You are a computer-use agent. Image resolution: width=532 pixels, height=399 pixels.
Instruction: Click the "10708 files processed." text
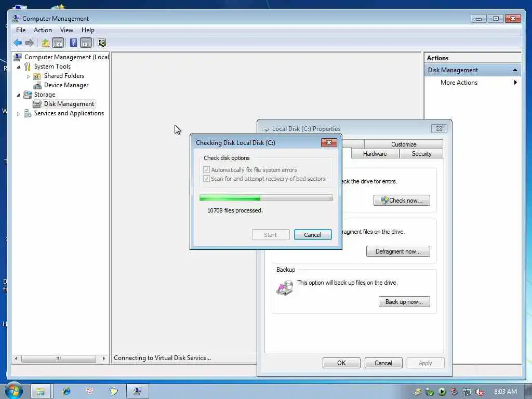tap(235, 211)
